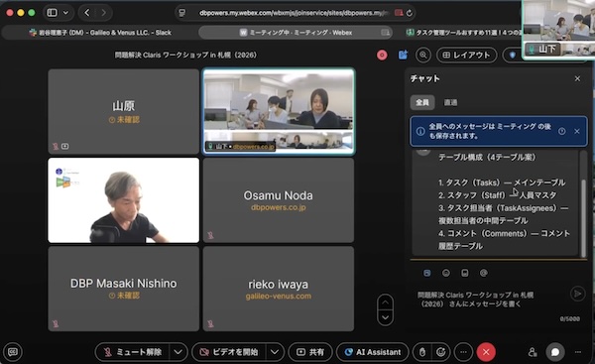Select the 山下 active speaker video tile
Image resolution: width=595 pixels, height=364 pixels.
[279, 111]
